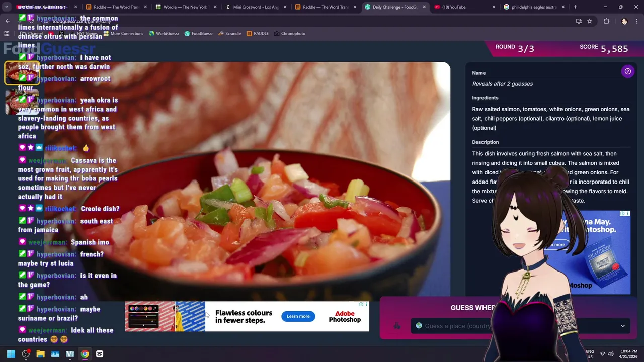Click the Adobe Photoshop logo in banner

tap(345, 316)
